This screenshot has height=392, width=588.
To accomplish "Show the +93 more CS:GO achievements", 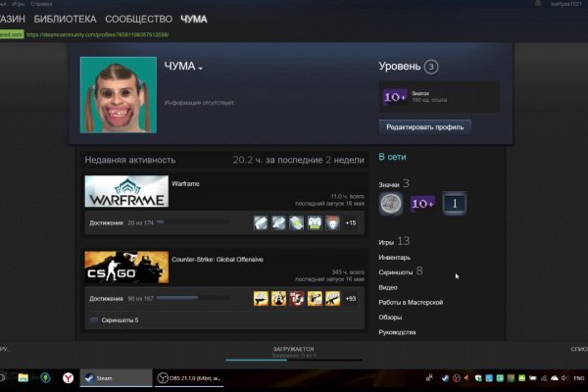I will 350,298.
